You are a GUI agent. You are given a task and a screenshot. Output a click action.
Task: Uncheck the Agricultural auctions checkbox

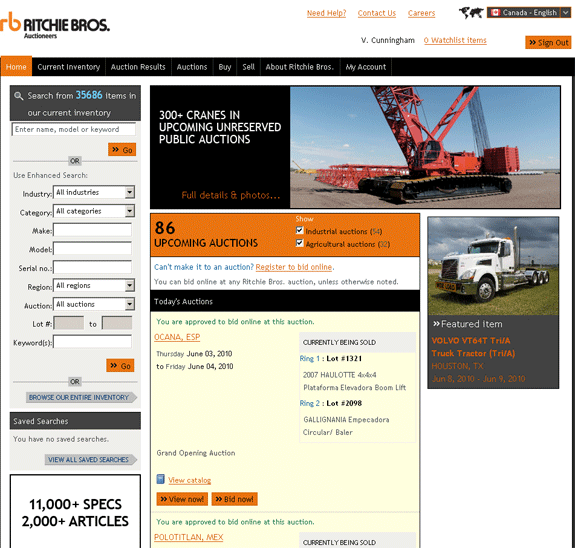tap(300, 243)
